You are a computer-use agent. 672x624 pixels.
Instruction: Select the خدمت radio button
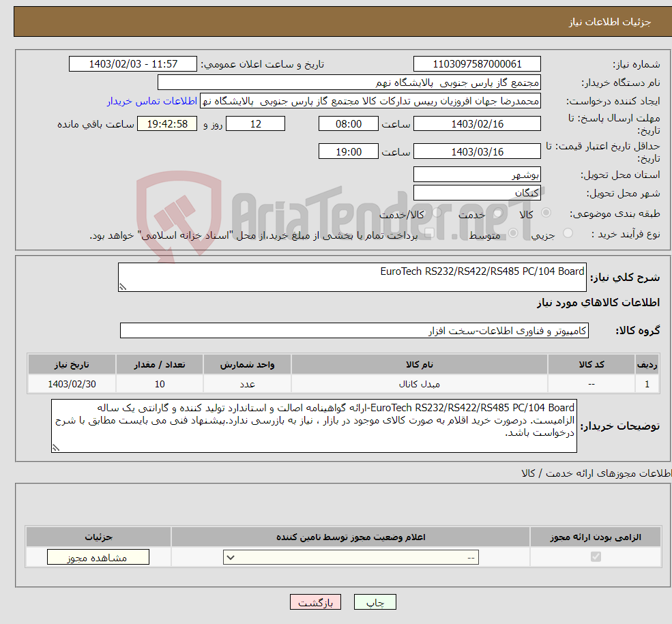point(497,213)
